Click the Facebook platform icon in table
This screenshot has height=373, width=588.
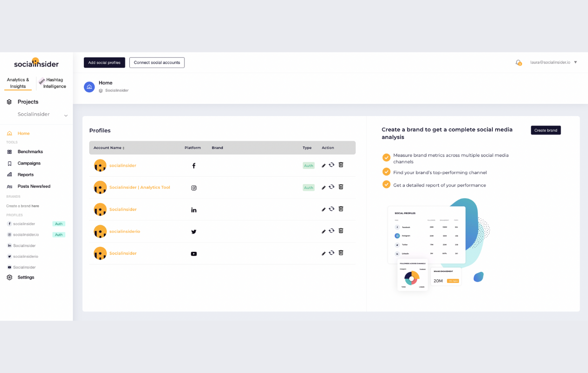[x=194, y=166]
